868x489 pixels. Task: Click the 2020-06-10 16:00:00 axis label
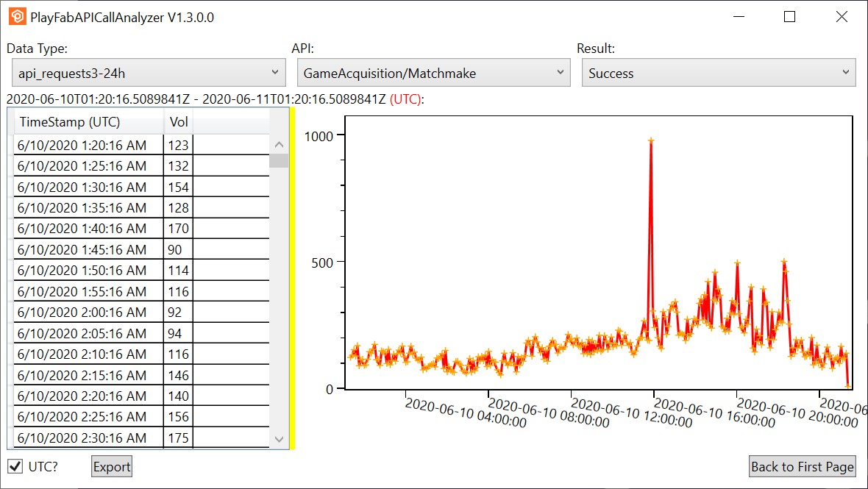715,413
